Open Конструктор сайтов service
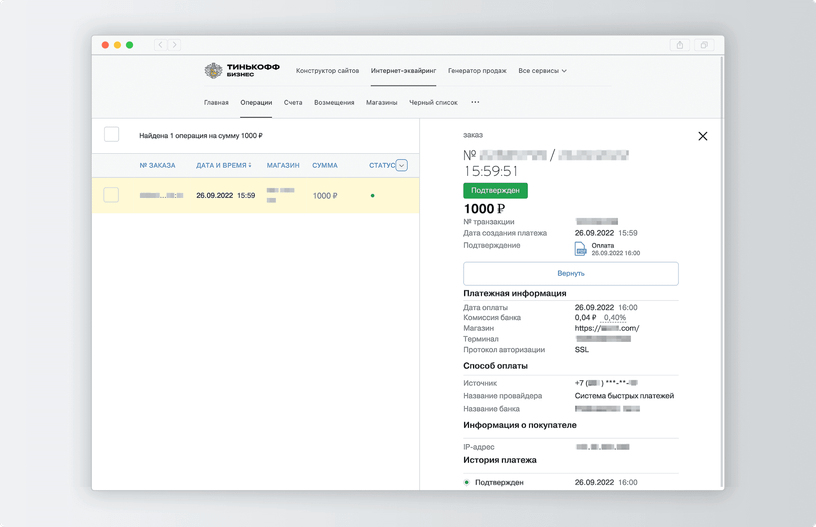Viewport: 816px width, 527px height. tap(327, 71)
